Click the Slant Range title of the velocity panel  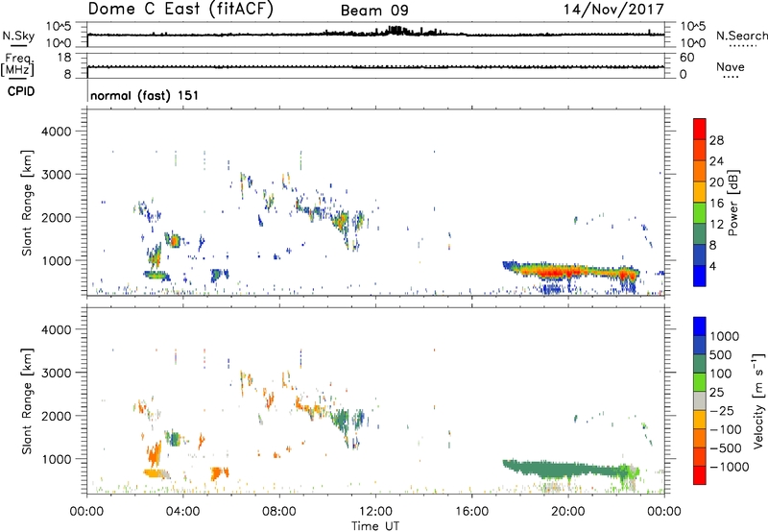(x=27, y=401)
